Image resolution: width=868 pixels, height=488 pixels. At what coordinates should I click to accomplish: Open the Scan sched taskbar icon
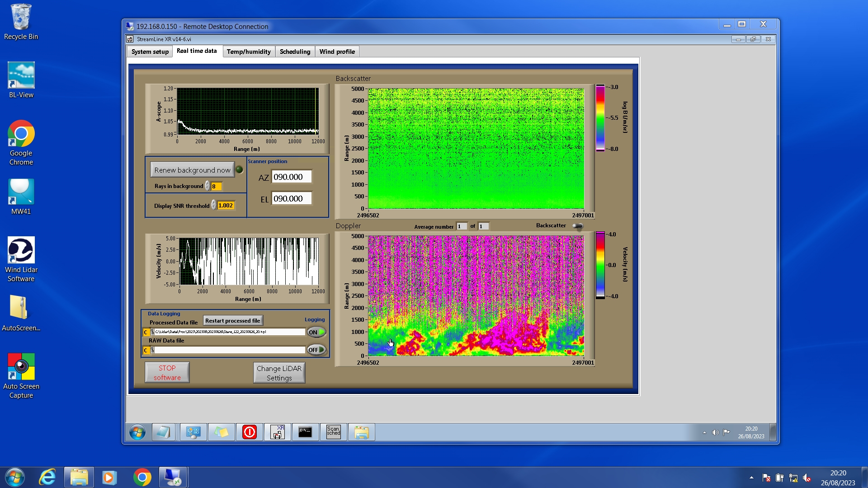click(333, 432)
